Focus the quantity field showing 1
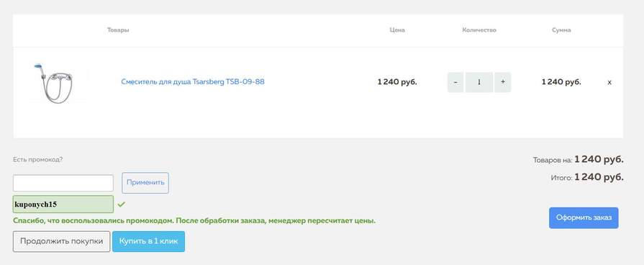644x265 pixels. click(x=479, y=82)
